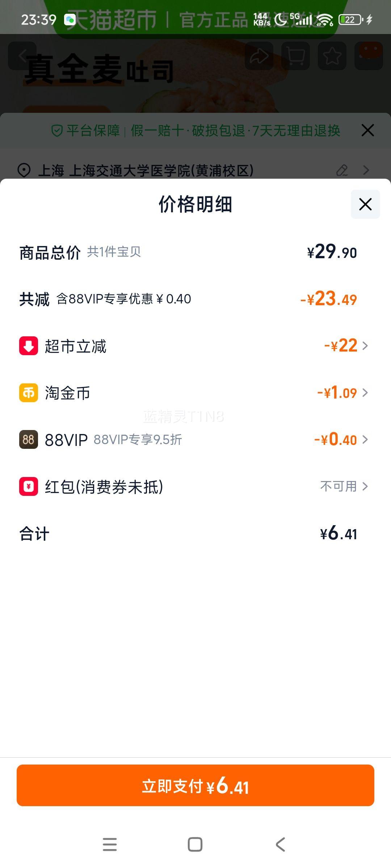Tap the 合计 total amount ¥6.41

[x=339, y=534]
